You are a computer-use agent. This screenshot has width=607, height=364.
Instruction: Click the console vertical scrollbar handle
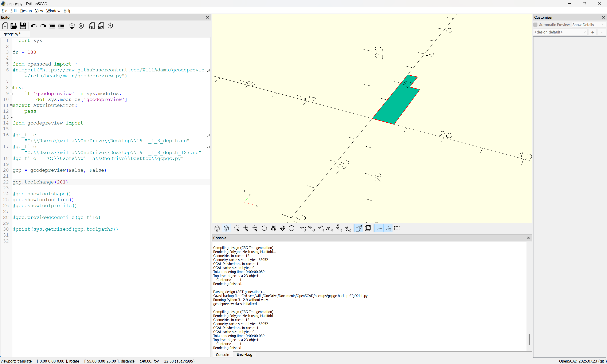529,339
